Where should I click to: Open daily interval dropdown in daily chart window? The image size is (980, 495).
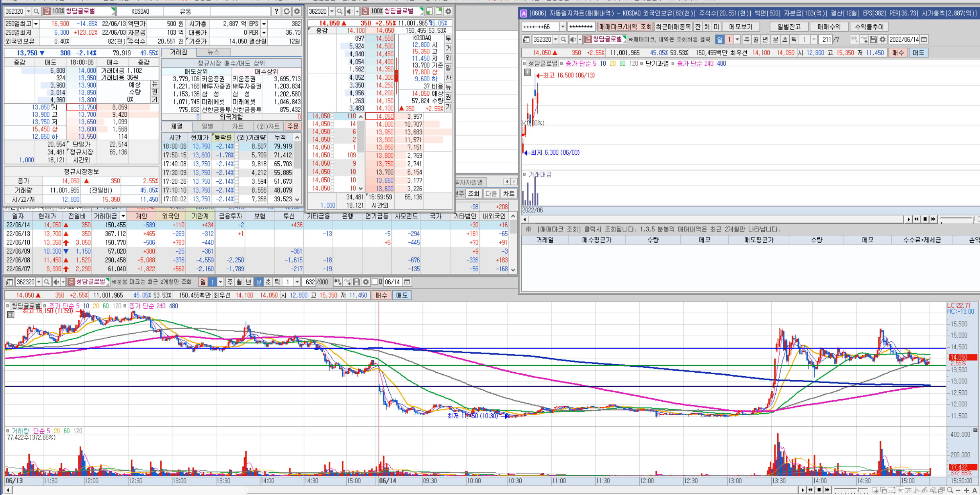737,39
